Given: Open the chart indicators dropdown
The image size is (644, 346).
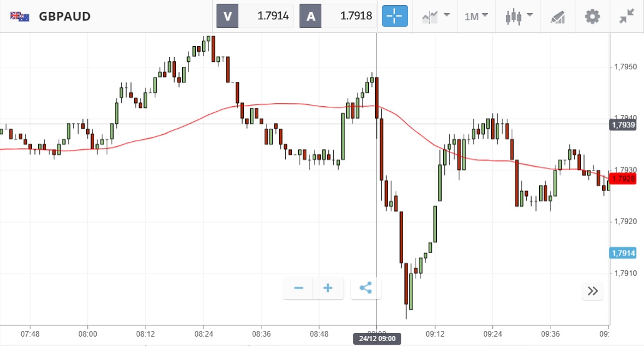Looking at the screenshot, I should pos(436,16).
